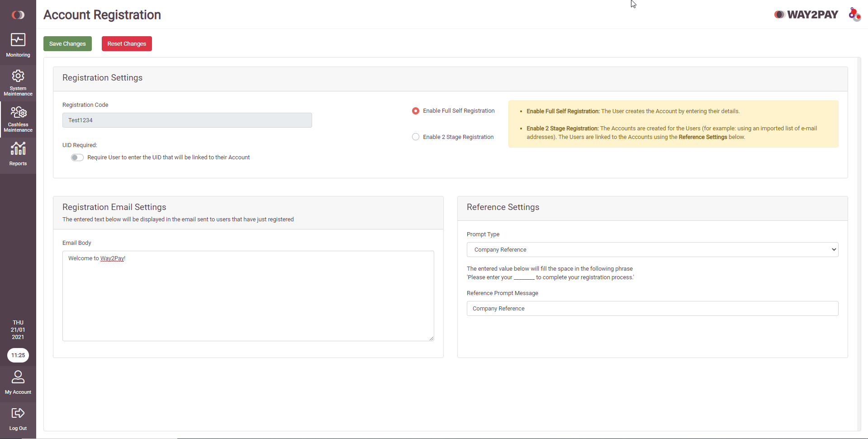
Task: Open Cashless Maintenance sidebar icon
Action: (x=19, y=112)
